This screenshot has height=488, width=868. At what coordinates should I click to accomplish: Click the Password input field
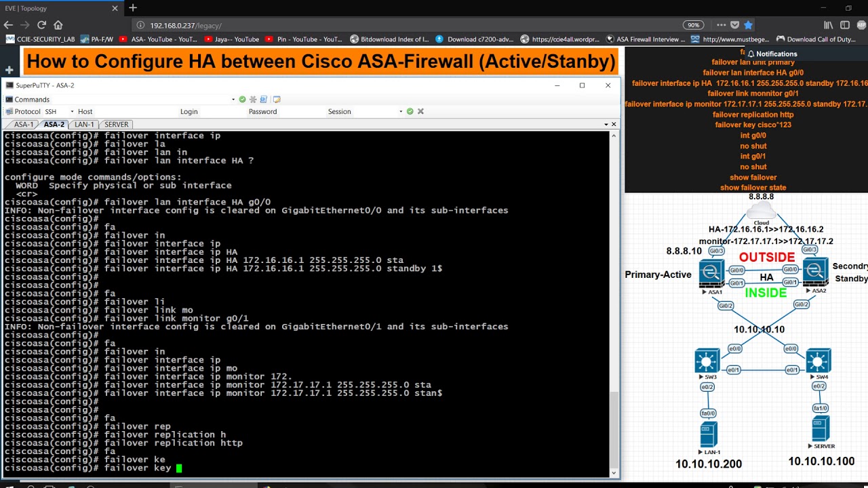pos(300,111)
